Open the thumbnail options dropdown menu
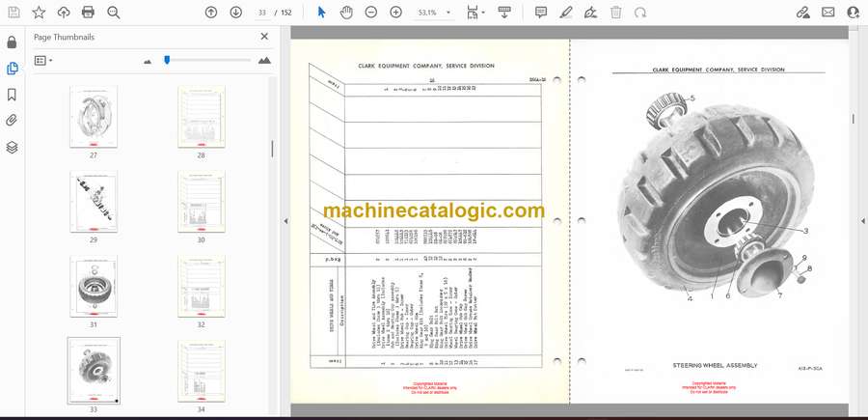The width and height of the screenshot is (868, 420). [43, 61]
